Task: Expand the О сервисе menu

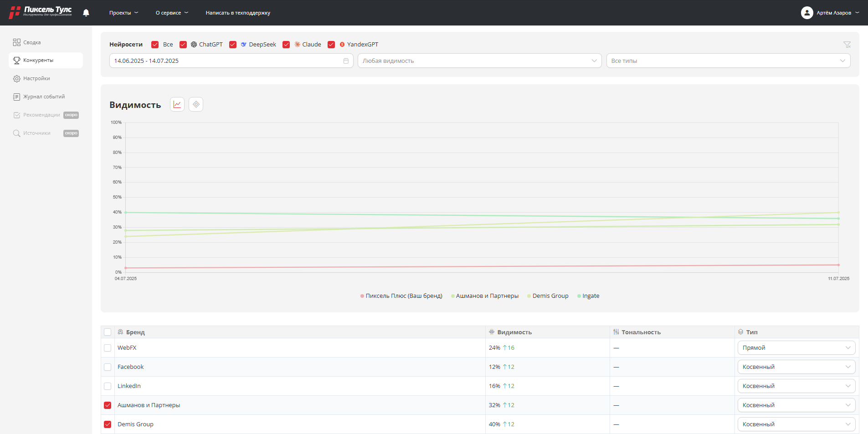Action: tap(172, 13)
